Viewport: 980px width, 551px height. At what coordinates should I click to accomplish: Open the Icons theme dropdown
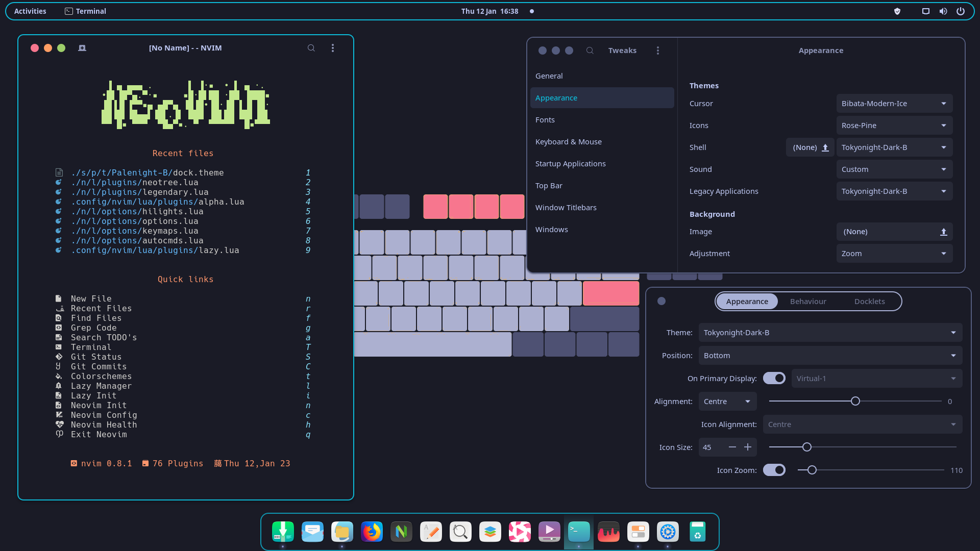(894, 126)
